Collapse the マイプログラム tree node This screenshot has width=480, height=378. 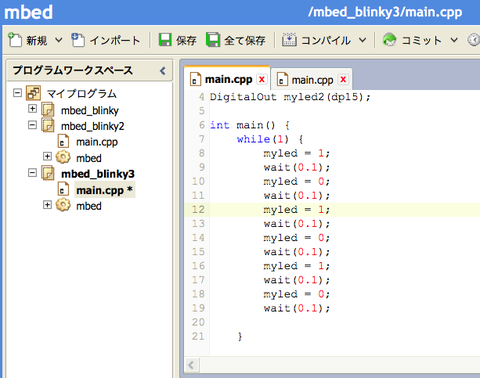pyautogui.click(x=17, y=92)
